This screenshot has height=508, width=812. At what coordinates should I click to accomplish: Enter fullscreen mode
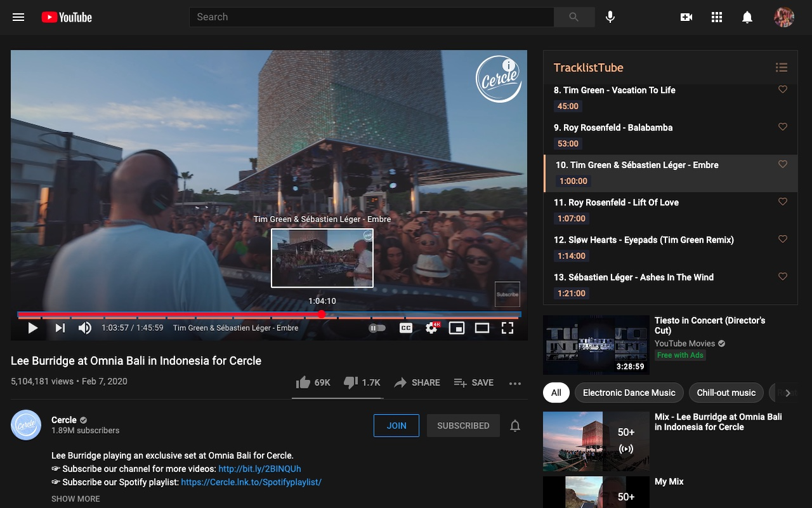pos(507,328)
